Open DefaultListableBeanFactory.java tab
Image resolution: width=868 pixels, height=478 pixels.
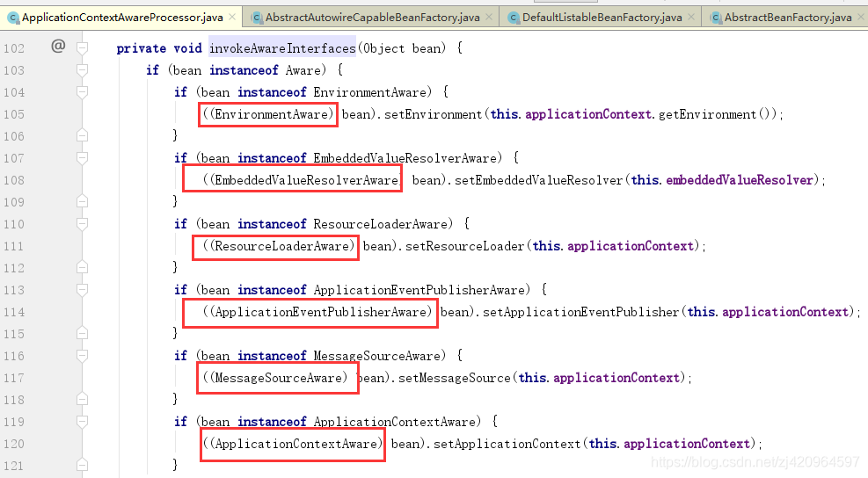(x=602, y=18)
